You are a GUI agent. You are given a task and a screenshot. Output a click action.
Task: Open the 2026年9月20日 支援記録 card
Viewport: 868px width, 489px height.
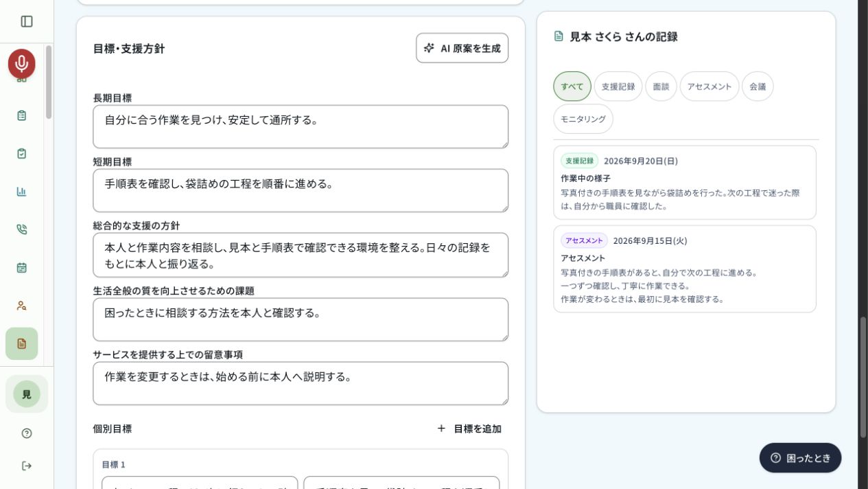pos(685,183)
